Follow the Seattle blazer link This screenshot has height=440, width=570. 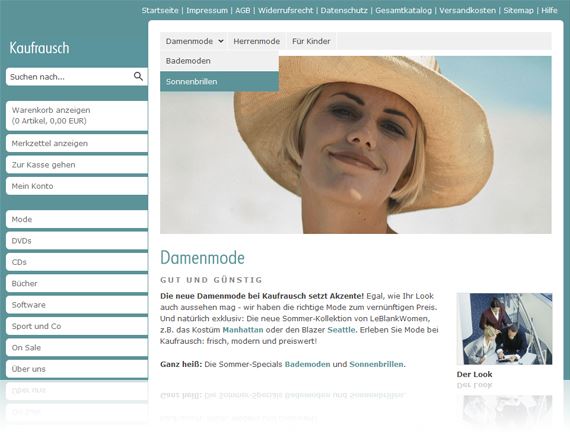(x=341, y=330)
